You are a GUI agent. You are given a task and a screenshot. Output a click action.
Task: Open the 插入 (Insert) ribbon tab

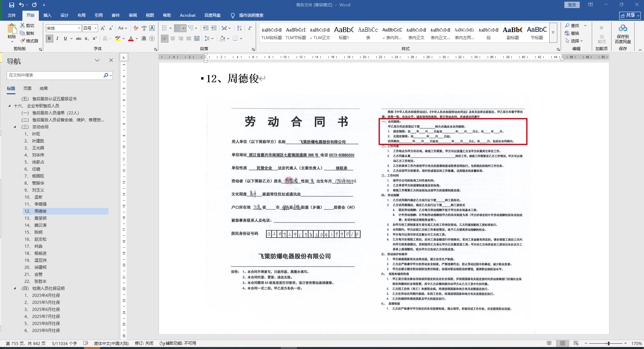[x=48, y=15]
